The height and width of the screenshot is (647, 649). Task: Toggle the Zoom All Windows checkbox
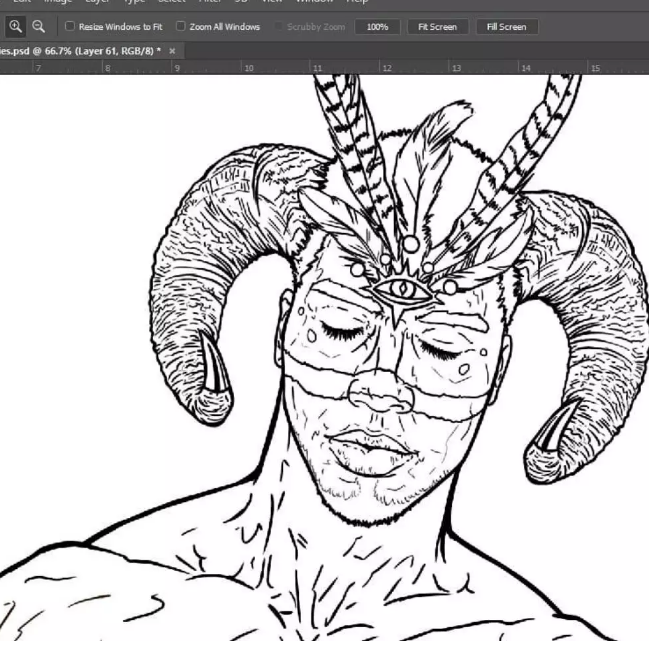(x=181, y=27)
